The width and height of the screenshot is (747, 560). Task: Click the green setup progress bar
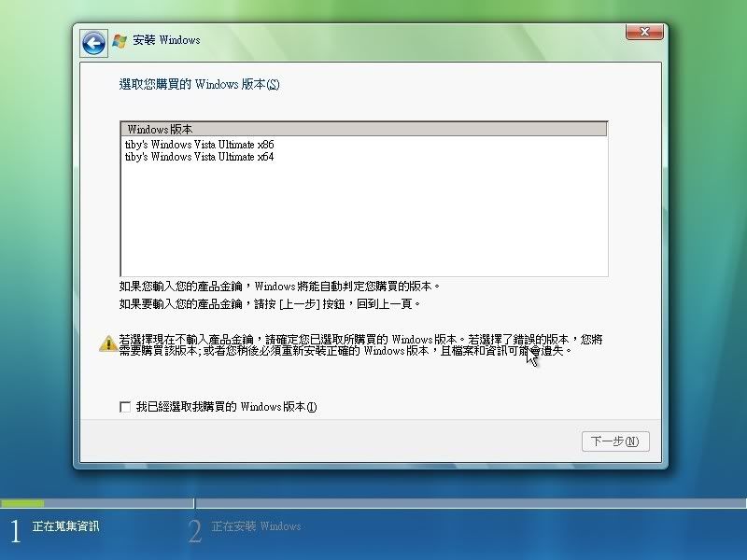[22, 503]
